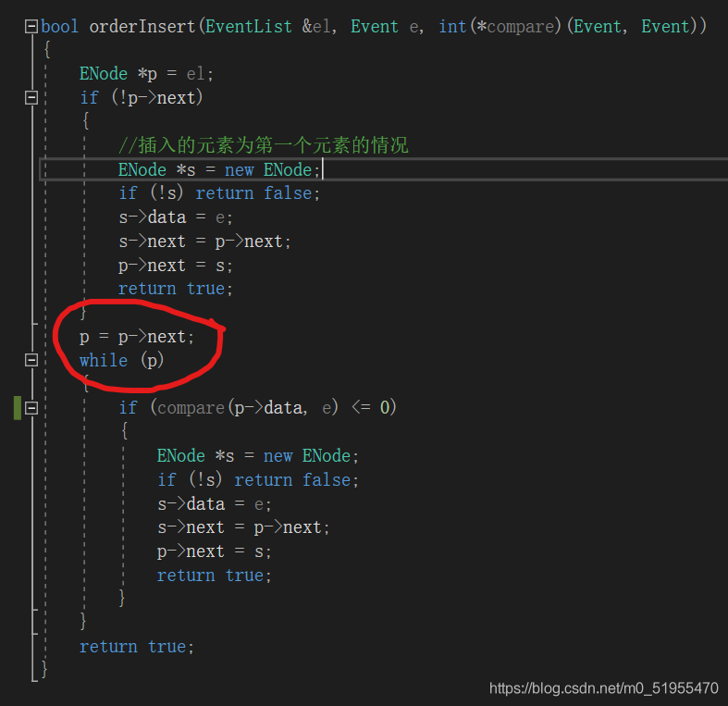
Task: Click the 'bool' keyword in function signature
Action: click(59, 27)
